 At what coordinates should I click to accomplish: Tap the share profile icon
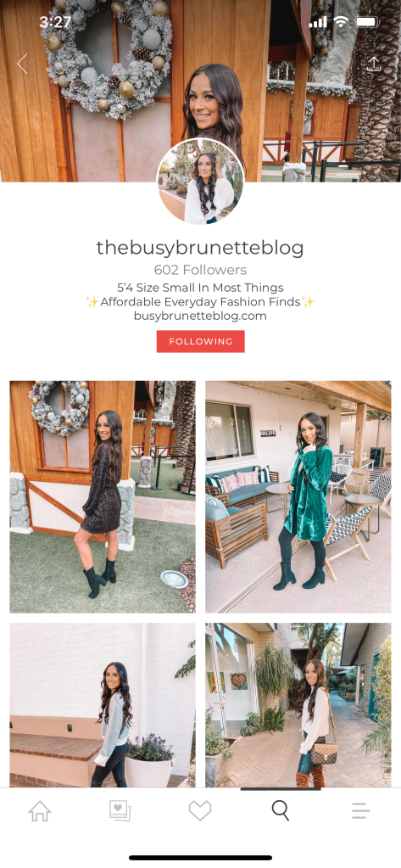[375, 64]
